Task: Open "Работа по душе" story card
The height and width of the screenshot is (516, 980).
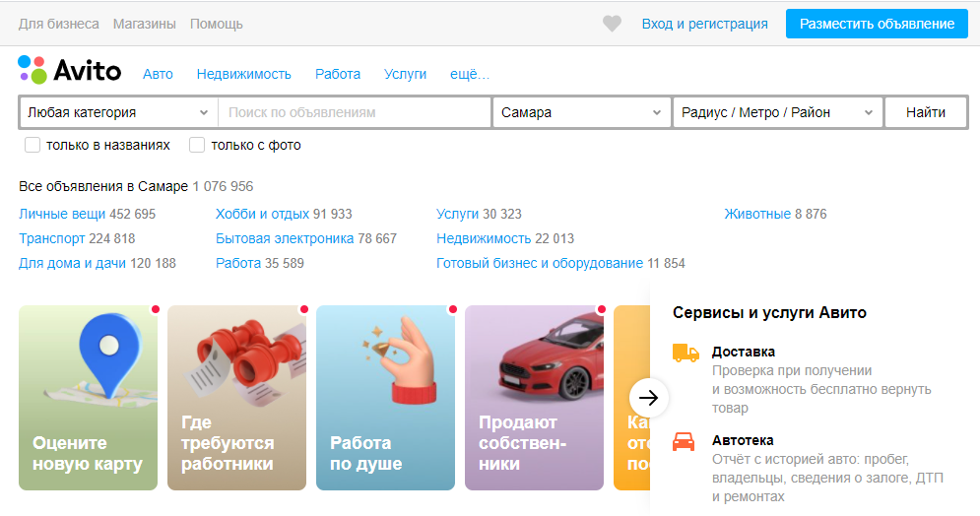Action: coord(386,397)
